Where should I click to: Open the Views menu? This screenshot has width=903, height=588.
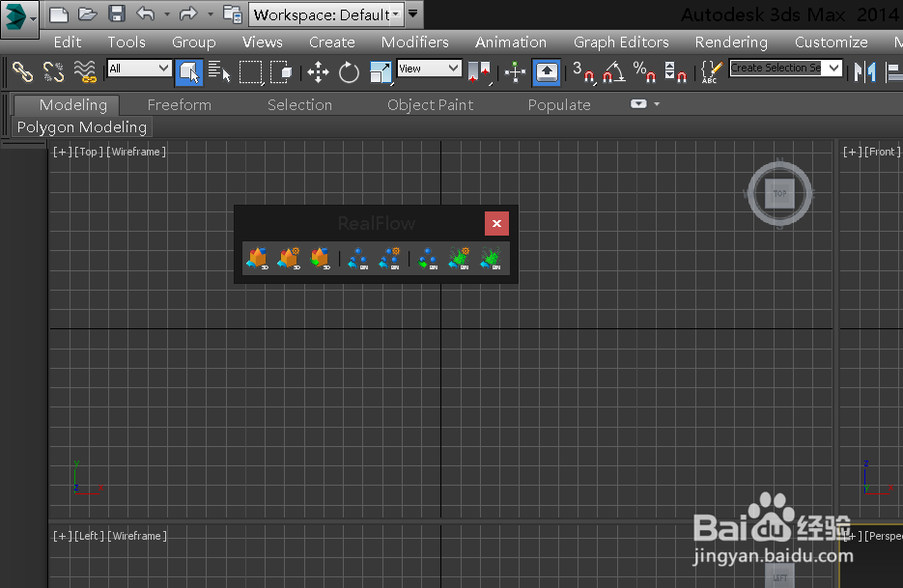point(262,42)
